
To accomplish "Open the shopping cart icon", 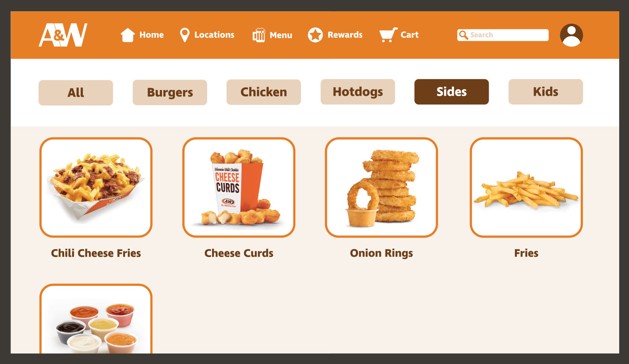I will (x=388, y=35).
